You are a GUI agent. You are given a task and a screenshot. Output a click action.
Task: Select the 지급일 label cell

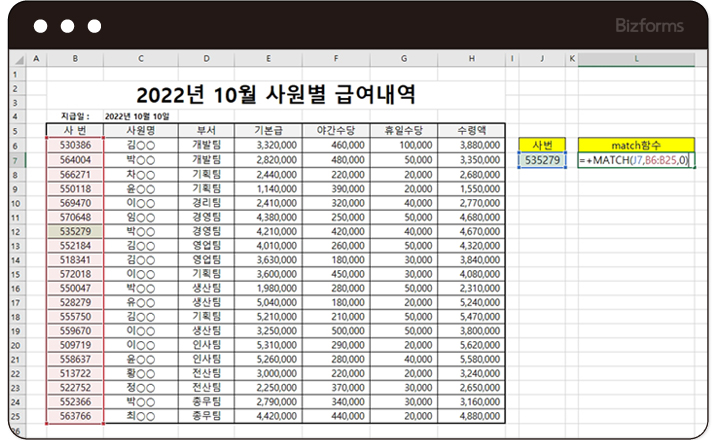point(75,116)
